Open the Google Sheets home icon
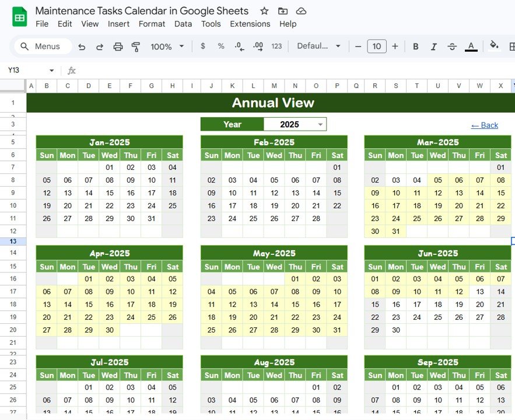The height and width of the screenshot is (420, 515). [x=19, y=17]
